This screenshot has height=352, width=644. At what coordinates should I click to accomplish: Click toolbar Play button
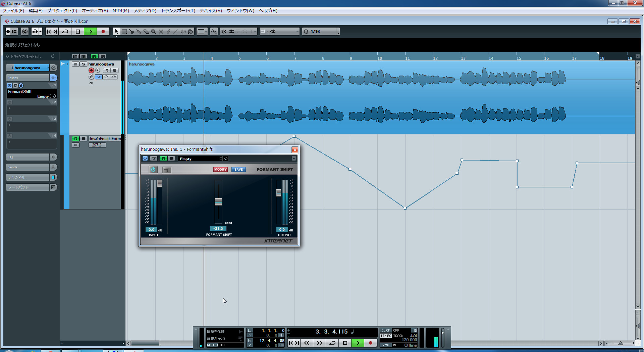point(91,32)
